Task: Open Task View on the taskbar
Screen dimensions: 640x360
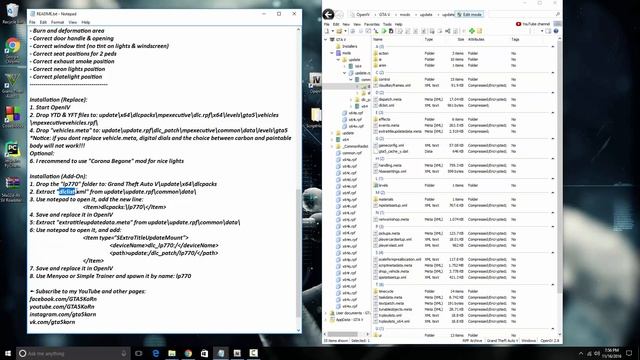Action: click(138, 353)
